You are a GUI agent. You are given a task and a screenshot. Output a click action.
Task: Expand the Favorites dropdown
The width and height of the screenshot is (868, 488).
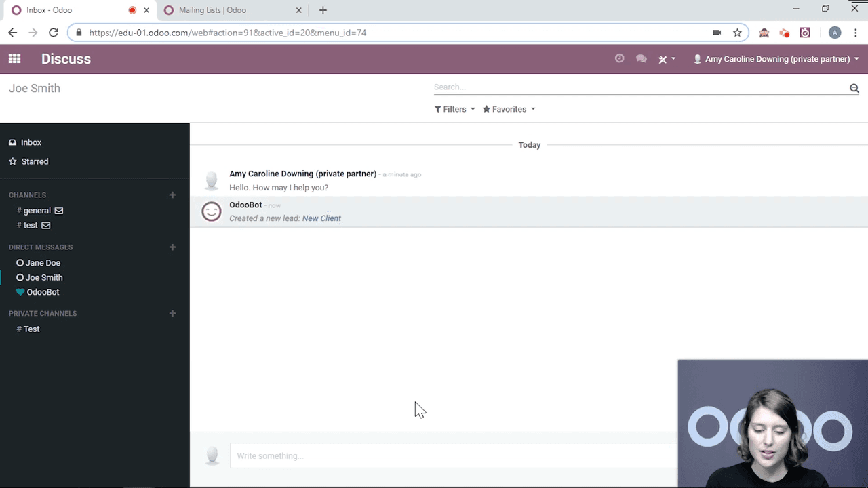tap(509, 109)
